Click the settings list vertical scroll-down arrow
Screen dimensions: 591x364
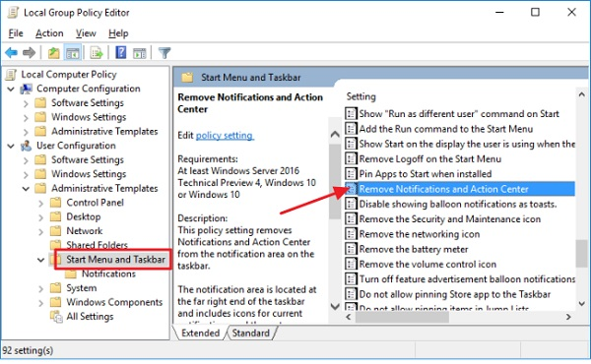582,303
